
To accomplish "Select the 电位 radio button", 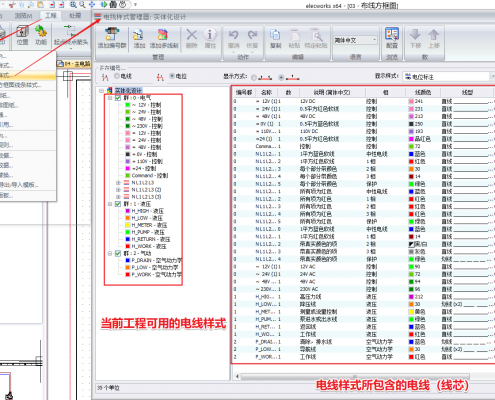I will [x=172, y=76].
